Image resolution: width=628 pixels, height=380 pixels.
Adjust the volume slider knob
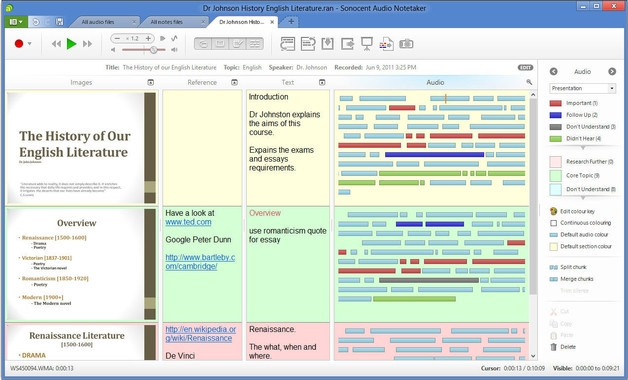pos(153,50)
